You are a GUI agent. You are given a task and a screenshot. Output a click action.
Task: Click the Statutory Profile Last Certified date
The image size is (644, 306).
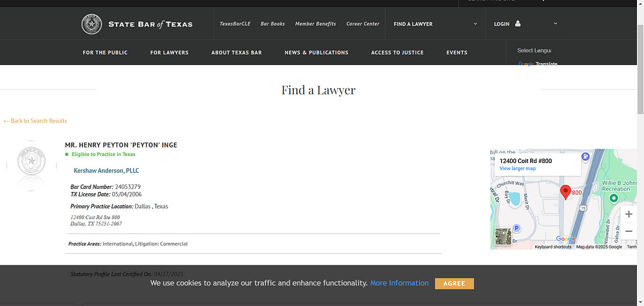[x=127, y=274]
